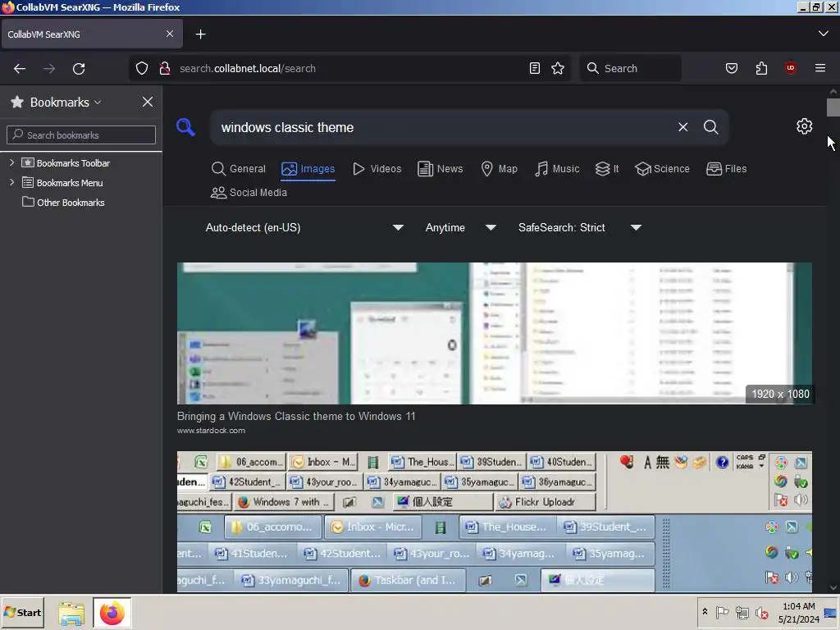Open the Auto-detect language dropdown
This screenshot has height=630, width=840.
click(304, 228)
